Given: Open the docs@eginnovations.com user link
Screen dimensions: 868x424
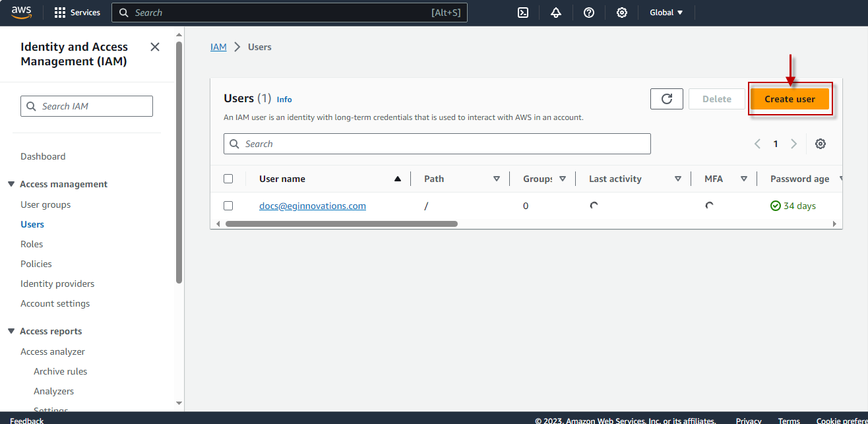Looking at the screenshot, I should [x=313, y=206].
